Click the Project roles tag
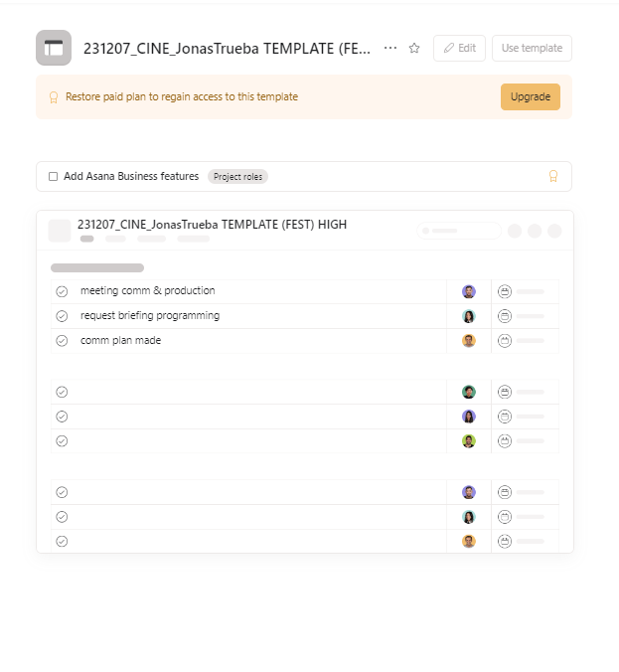The height and width of the screenshot is (672, 619). click(x=237, y=177)
